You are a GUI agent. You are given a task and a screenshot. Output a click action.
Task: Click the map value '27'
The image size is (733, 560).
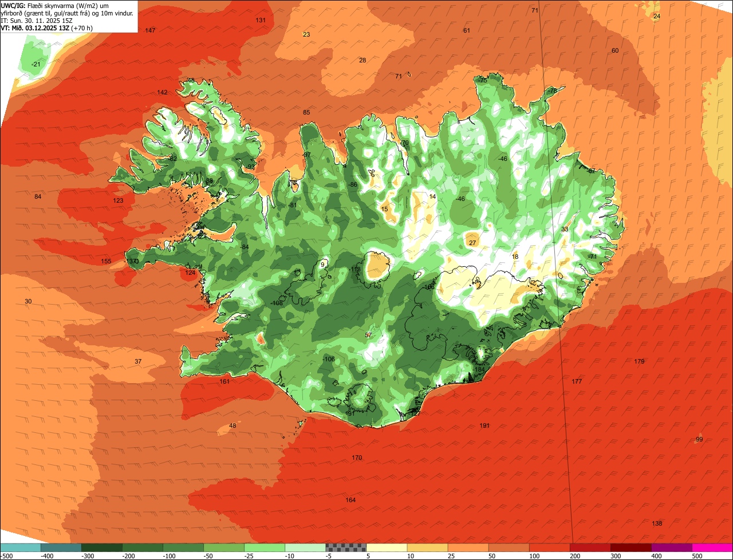coord(472,243)
